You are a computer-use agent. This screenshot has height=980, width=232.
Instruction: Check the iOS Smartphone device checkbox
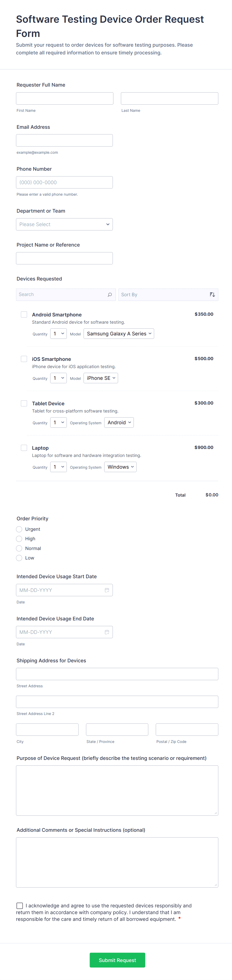[24, 359]
